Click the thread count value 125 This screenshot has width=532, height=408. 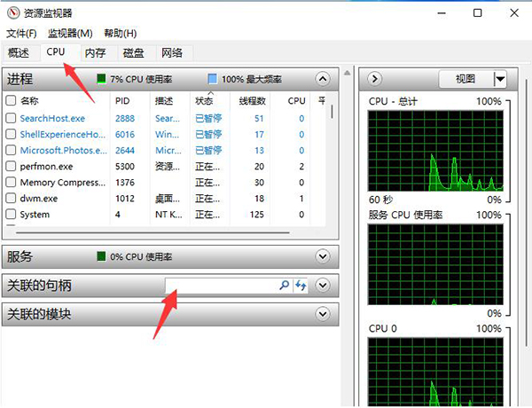(257, 215)
